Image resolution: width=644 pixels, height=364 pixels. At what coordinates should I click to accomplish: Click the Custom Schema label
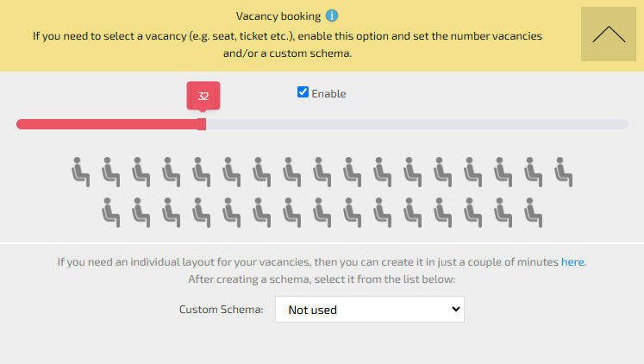point(221,310)
